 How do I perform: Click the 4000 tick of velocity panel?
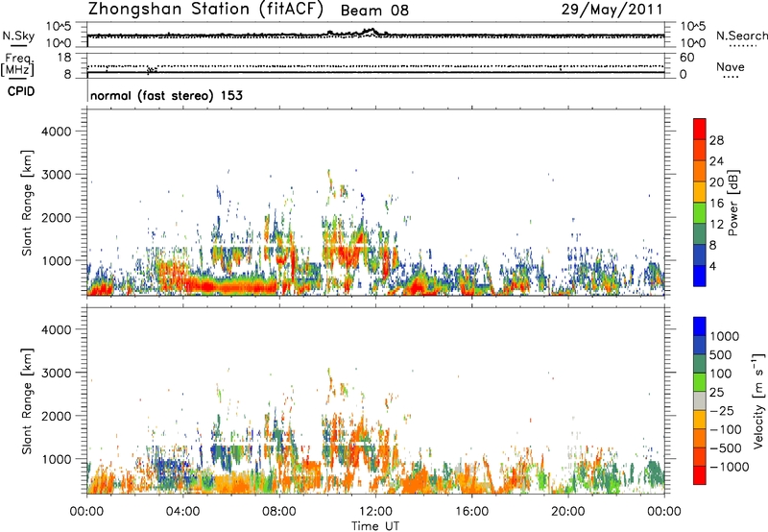[x=57, y=329]
